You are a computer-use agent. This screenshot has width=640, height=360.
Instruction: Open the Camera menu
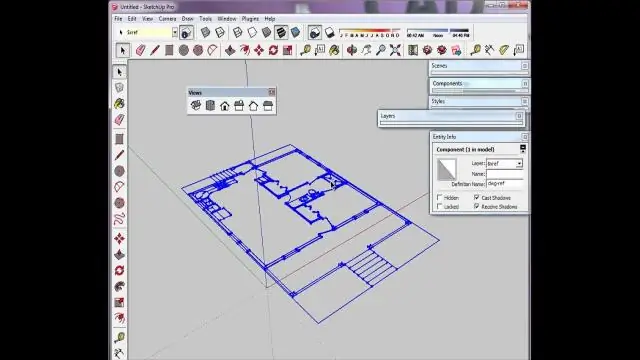pyautogui.click(x=167, y=19)
